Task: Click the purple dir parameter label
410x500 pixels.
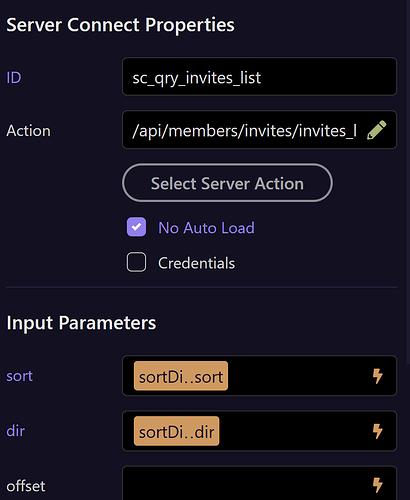Action: [x=16, y=431]
